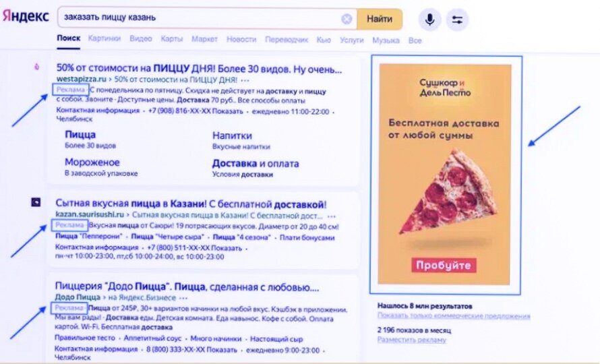Open the Услуги tab
Viewport: 600px width, 364px height.
(352, 40)
